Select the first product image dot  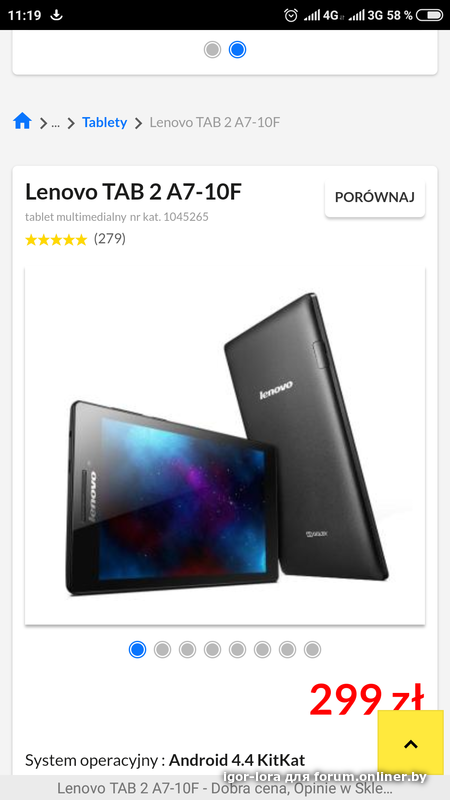(x=137, y=649)
